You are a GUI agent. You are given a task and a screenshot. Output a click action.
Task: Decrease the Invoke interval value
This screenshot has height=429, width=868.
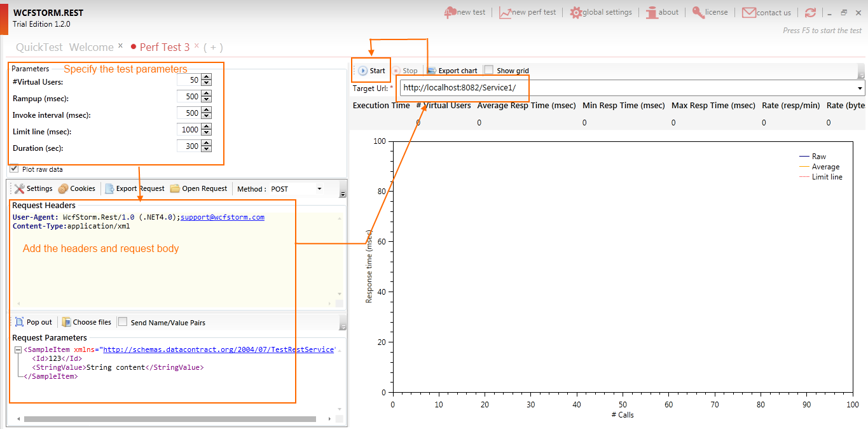206,116
